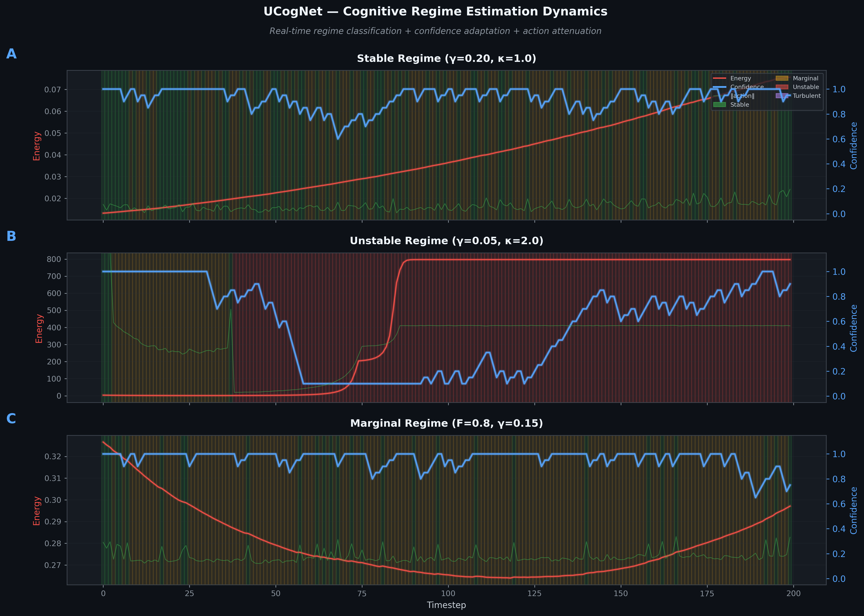Click the '0.05' energy tick in panel A
Viewport: 864px width, 616px height.
(x=53, y=133)
